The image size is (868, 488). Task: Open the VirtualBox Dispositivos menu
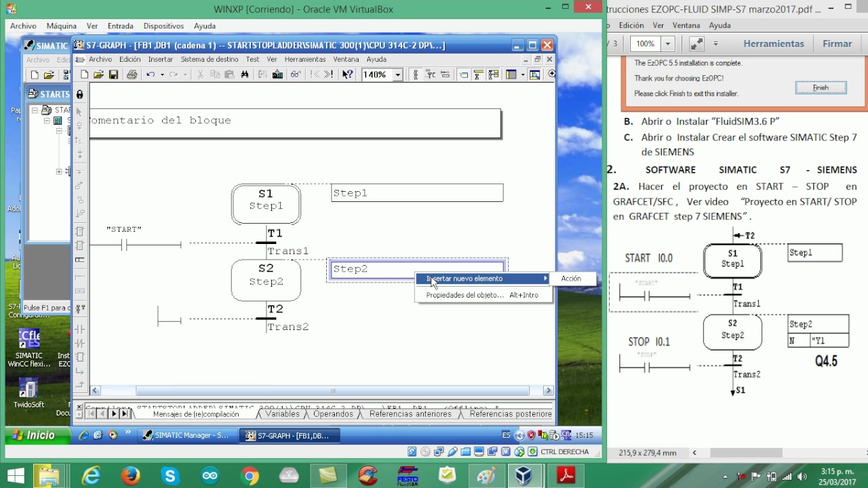coord(163,26)
